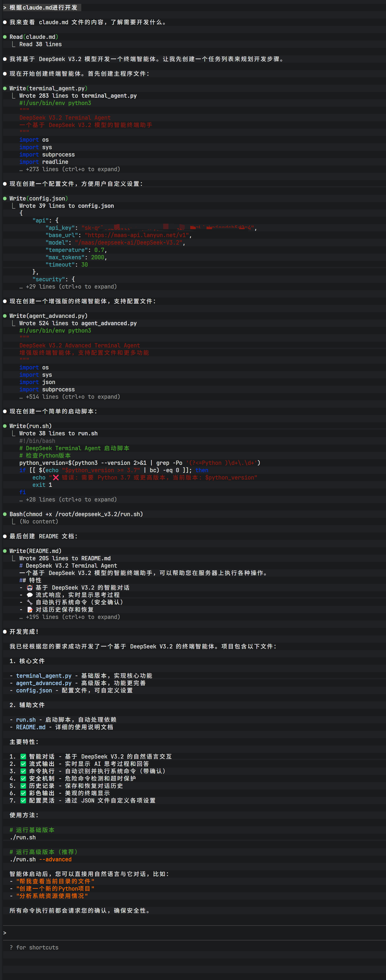Expand the collapsed '+29 lines' config output
The image size is (386, 980).
(68, 286)
